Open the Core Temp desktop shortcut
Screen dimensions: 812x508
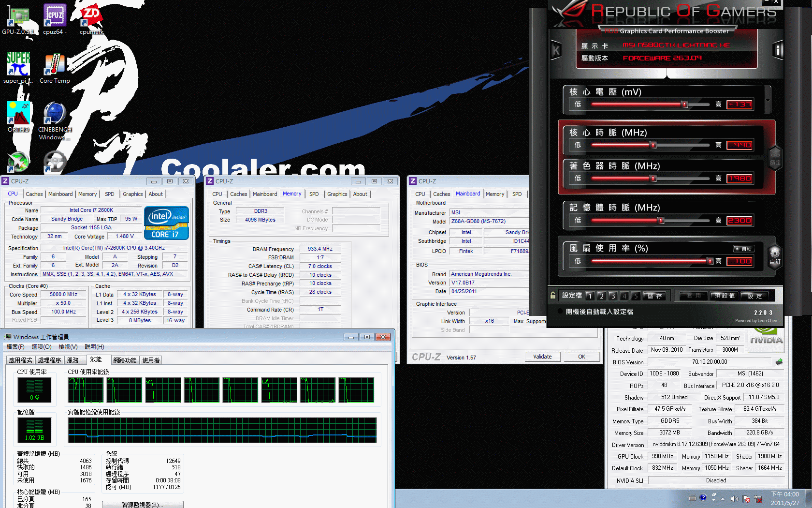point(55,68)
